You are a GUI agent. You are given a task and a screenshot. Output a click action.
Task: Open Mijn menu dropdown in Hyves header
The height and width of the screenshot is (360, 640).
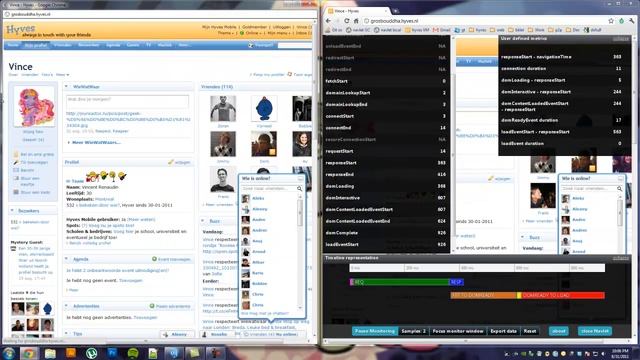[278, 33]
